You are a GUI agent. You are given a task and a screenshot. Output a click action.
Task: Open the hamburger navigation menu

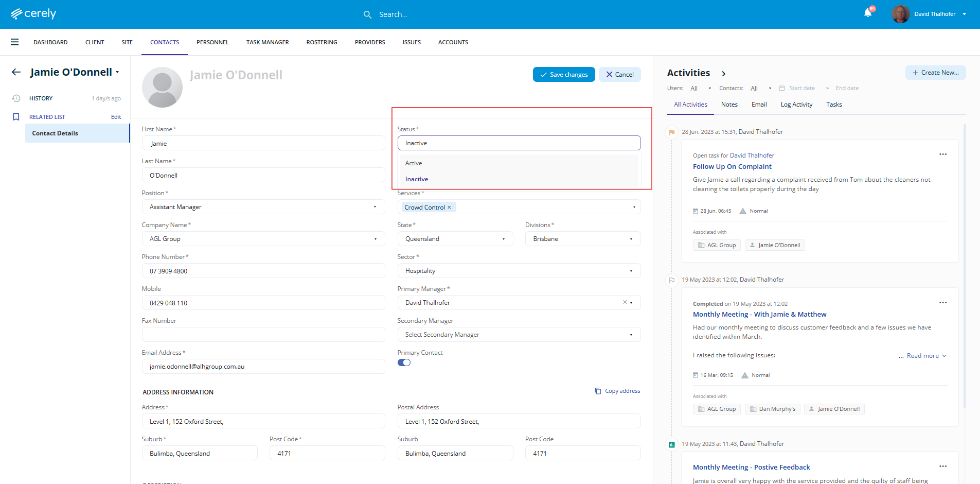[14, 42]
